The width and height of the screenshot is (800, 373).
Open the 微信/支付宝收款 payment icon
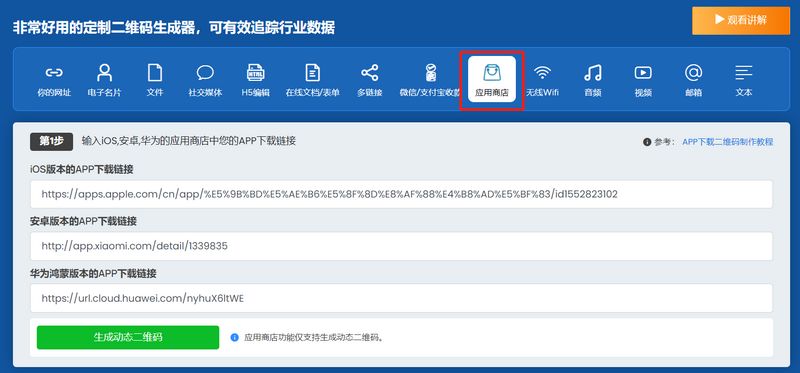431,73
